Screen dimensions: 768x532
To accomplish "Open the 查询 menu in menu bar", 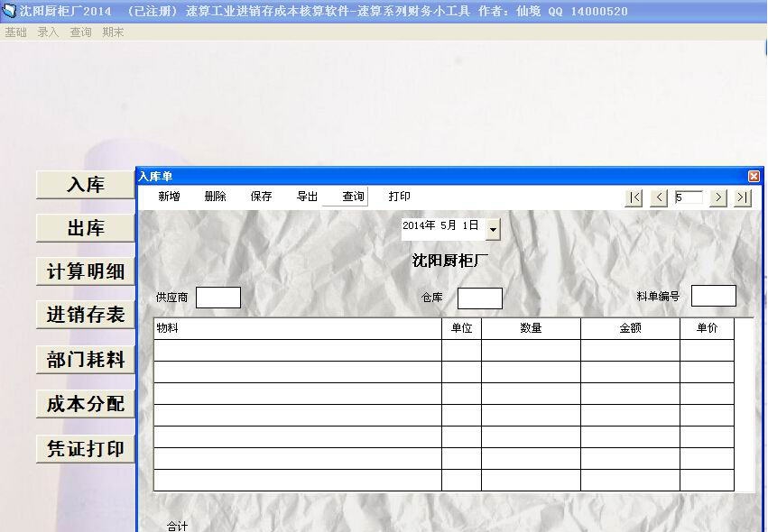I will [x=80, y=32].
